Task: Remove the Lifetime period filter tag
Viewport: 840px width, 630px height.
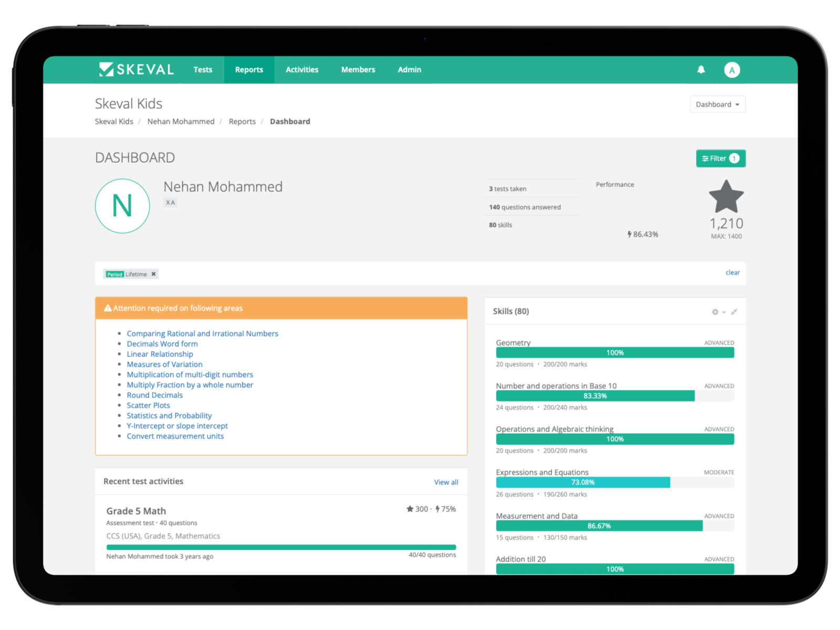Action: coord(153,274)
